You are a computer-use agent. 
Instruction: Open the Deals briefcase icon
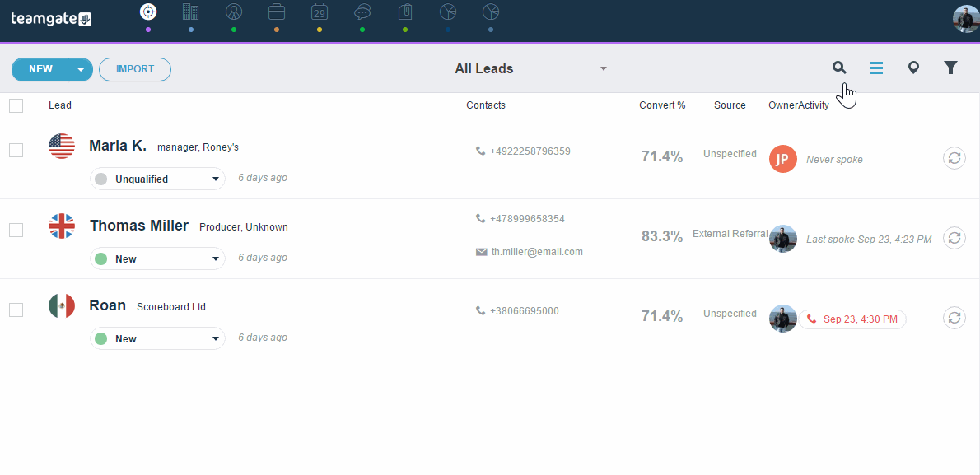click(x=277, y=12)
